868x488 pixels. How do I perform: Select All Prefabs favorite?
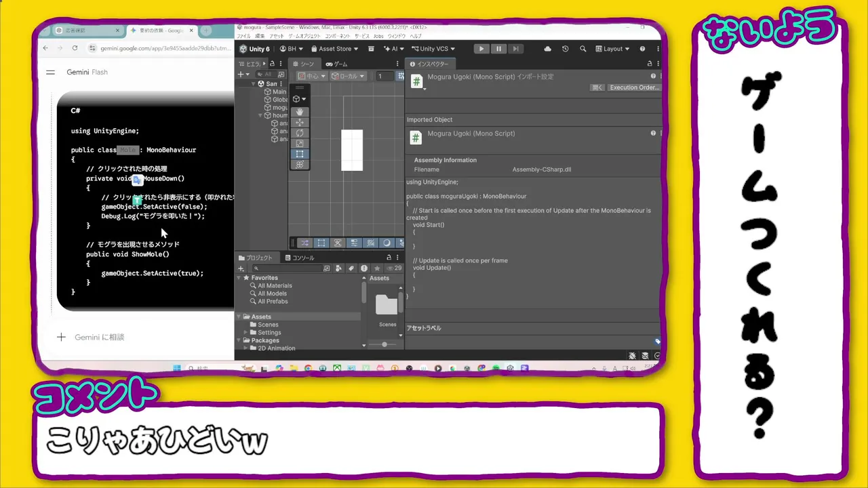pos(269,302)
